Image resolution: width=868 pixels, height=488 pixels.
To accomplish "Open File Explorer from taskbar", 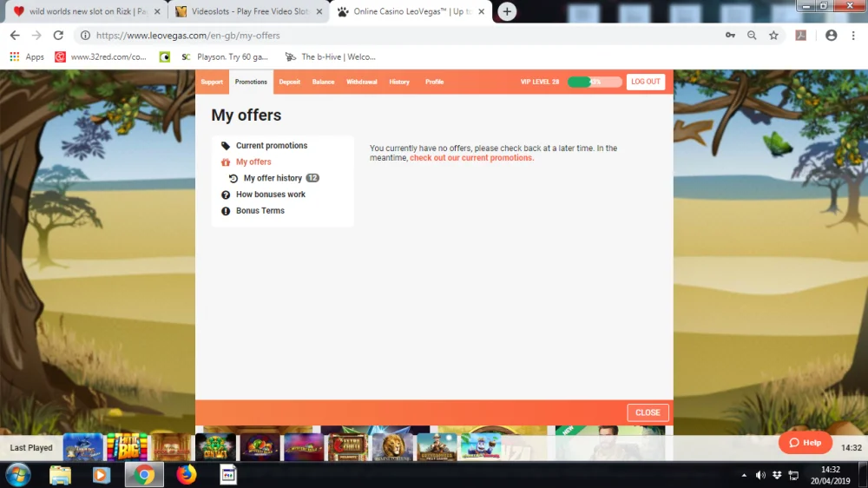I will (x=60, y=475).
